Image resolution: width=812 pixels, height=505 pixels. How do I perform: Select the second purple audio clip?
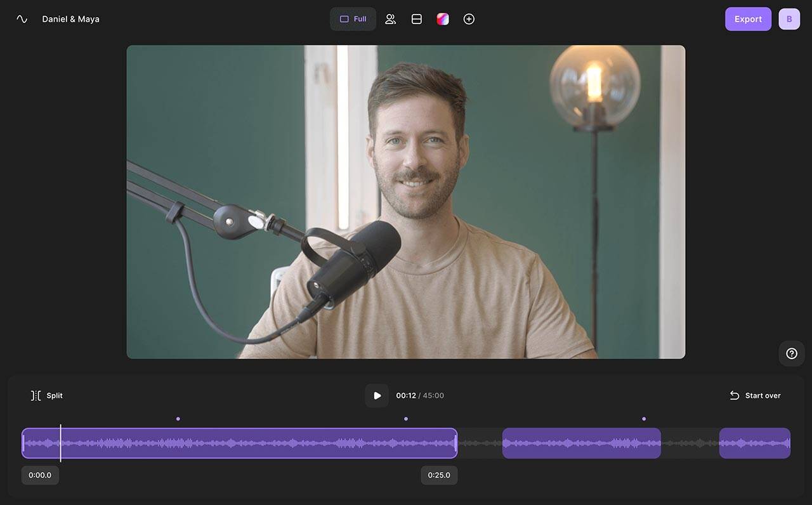point(582,443)
